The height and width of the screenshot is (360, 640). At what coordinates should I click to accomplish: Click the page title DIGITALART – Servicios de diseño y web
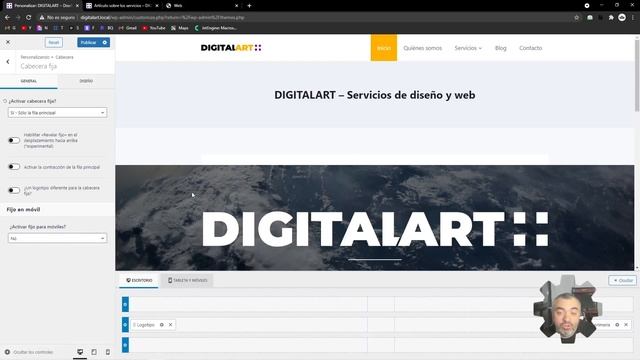[375, 95]
